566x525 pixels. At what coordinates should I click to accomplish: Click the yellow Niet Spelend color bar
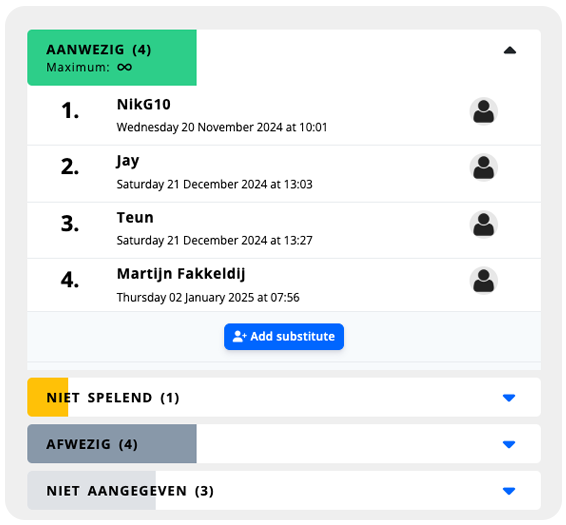[x=48, y=397]
